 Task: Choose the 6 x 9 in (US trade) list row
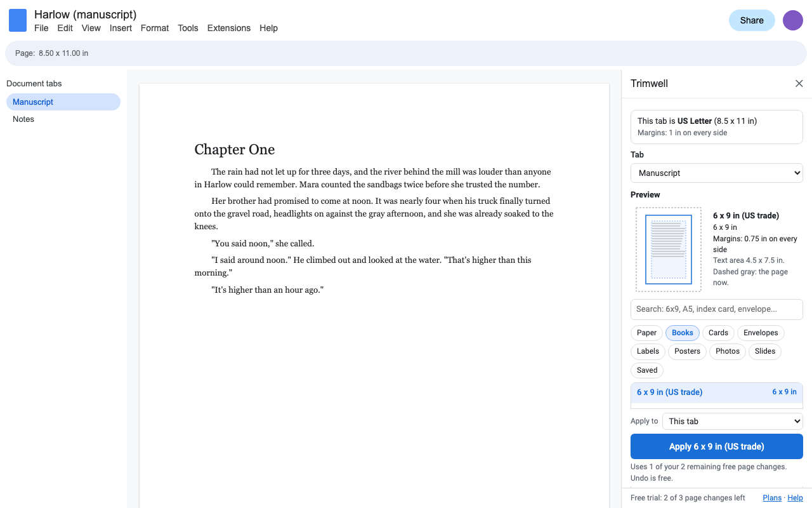pos(717,392)
